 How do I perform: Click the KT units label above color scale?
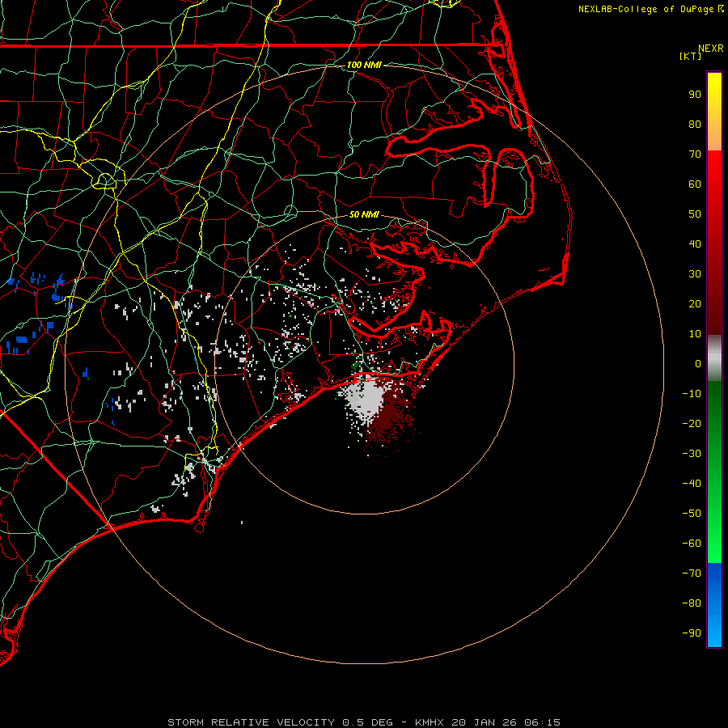coord(690,56)
